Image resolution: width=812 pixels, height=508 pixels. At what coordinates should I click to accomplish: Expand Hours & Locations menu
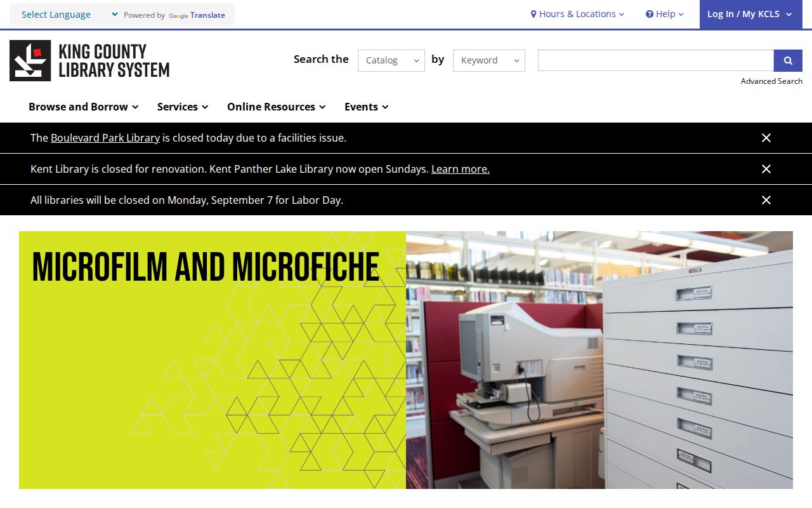click(x=577, y=14)
